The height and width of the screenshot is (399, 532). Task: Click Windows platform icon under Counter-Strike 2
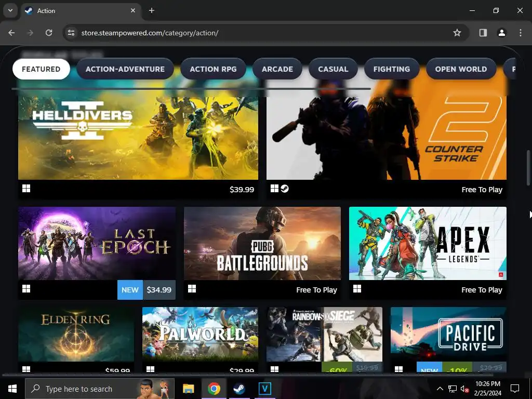[x=274, y=189]
